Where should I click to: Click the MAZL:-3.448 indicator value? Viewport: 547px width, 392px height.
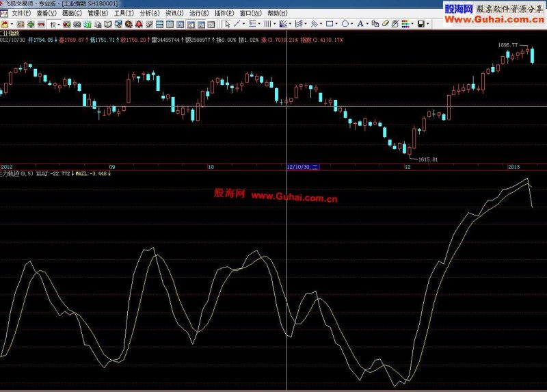click(91, 174)
